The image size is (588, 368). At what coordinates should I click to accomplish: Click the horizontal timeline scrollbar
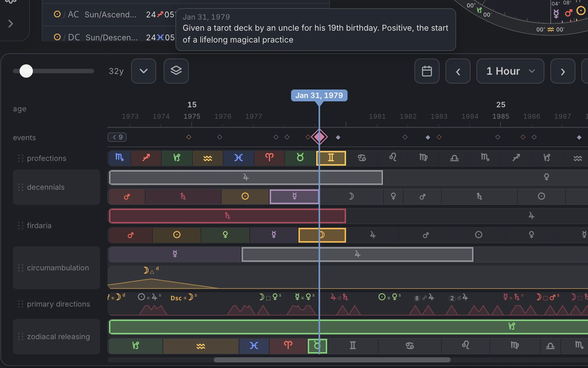click(332, 360)
